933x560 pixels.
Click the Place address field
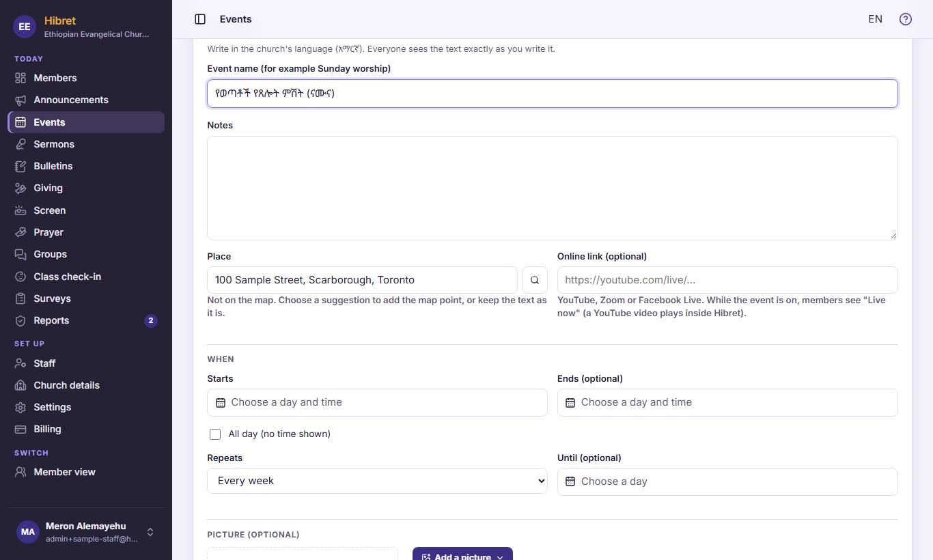pos(362,280)
